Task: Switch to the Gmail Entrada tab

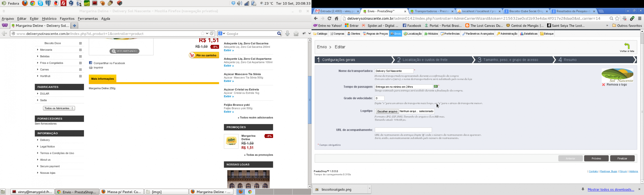Action: 336,11
